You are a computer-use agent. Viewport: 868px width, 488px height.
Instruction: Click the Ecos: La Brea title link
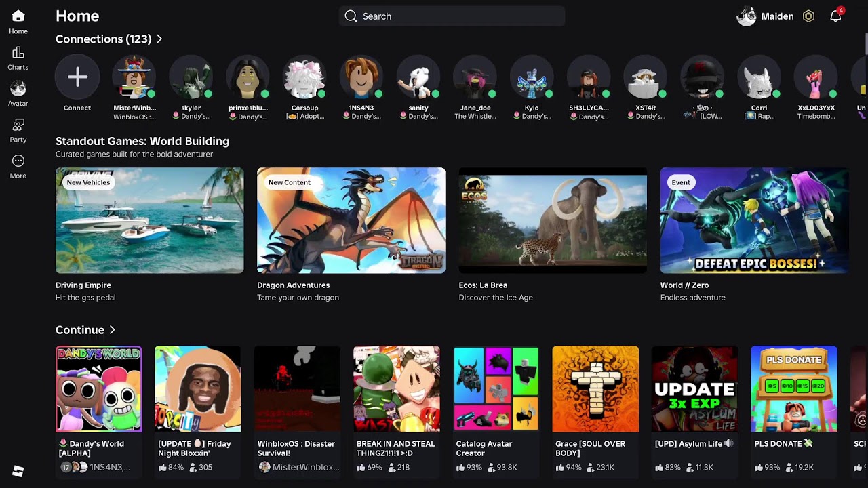(483, 285)
